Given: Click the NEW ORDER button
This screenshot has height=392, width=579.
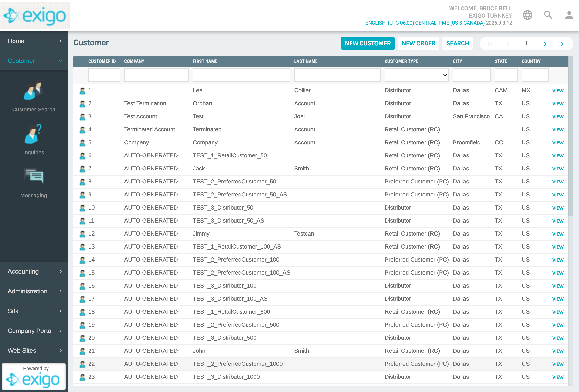Looking at the screenshot, I should point(418,44).
